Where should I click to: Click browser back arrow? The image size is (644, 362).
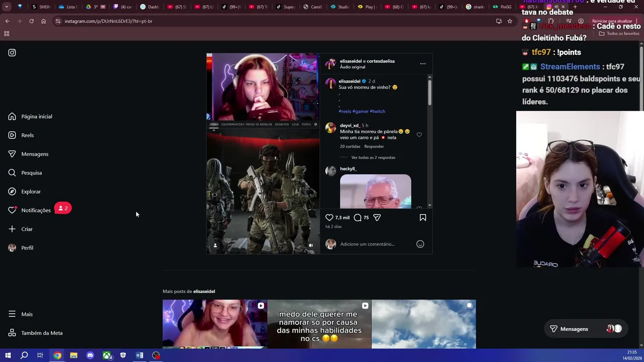pyautogui.click(x=7, y=21)
